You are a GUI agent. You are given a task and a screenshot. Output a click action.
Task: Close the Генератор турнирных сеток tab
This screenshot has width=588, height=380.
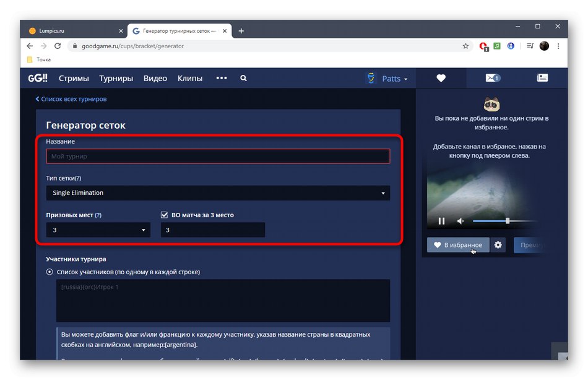225,31
